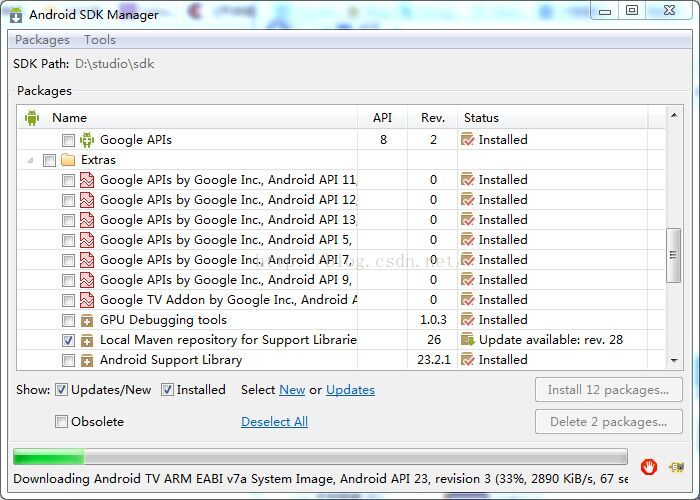This screenshot has width=700, height=500.
Task: Click the Delete 2 packages button
Action: tap(608, 421)
